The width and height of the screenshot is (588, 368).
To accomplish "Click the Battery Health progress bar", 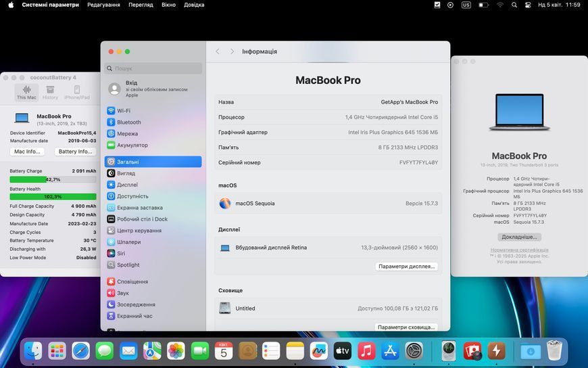I will click(x=53, y=196).
